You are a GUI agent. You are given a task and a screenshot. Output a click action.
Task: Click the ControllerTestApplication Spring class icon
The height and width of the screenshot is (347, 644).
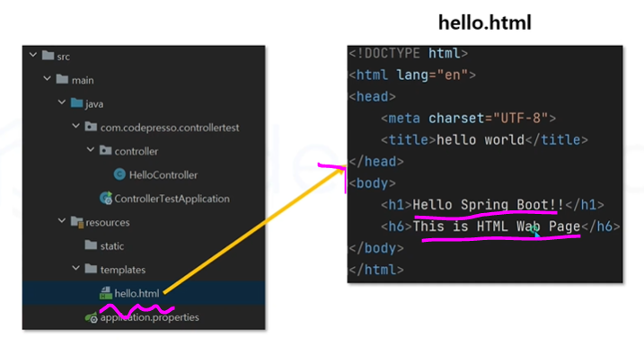point(106,198)
